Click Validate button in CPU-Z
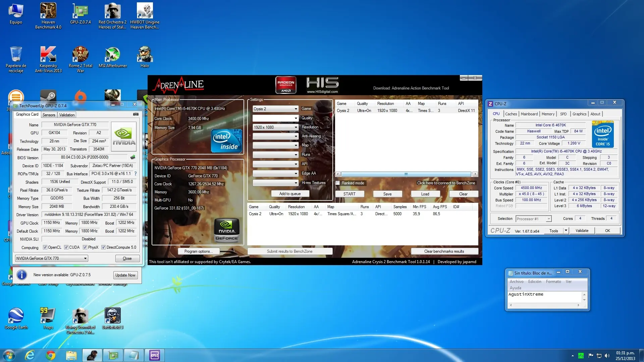This screenshot has width=644, height=362. (582, 231)
